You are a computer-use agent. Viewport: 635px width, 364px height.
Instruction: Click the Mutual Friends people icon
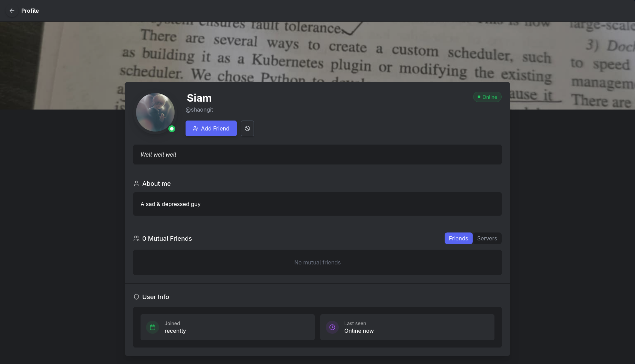click(136, 238)
